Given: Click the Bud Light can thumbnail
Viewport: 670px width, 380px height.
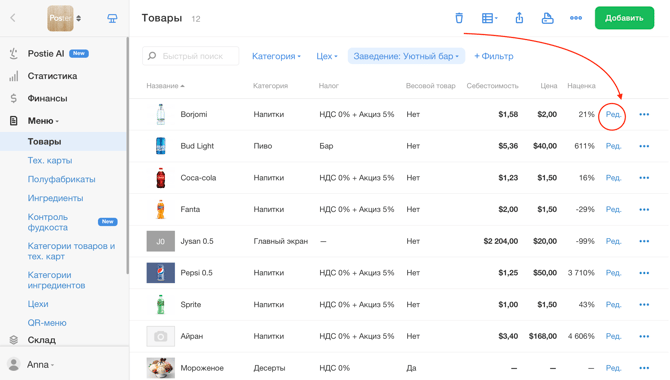Looking at the screenshot, I should coord(161,146).
